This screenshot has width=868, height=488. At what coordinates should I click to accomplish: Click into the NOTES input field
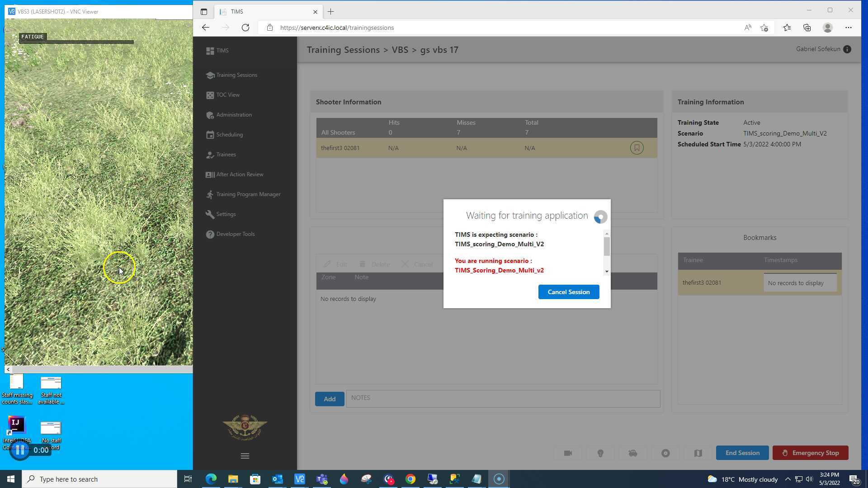tap(503, 398)
